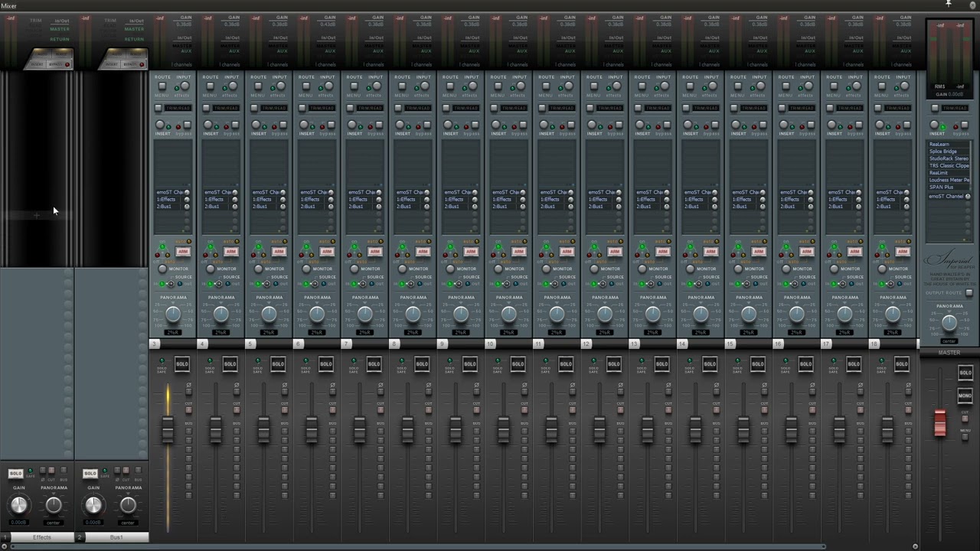Open the ROUTE menu on track 9
The height and width of the screenshot is (551, 980).
pyautogui.click(x=450, y=86)
